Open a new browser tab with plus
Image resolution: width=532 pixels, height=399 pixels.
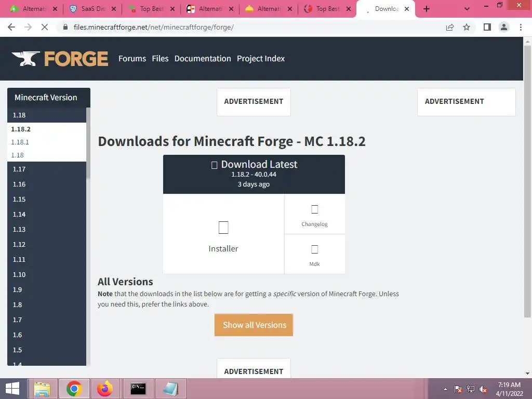point(427,9)
